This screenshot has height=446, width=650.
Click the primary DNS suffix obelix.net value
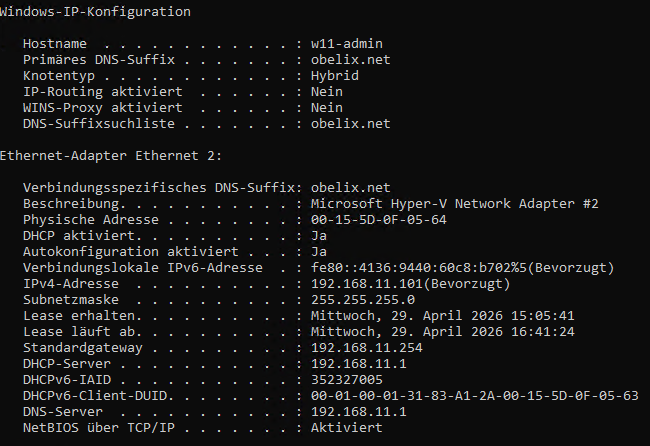click(350, 60)
